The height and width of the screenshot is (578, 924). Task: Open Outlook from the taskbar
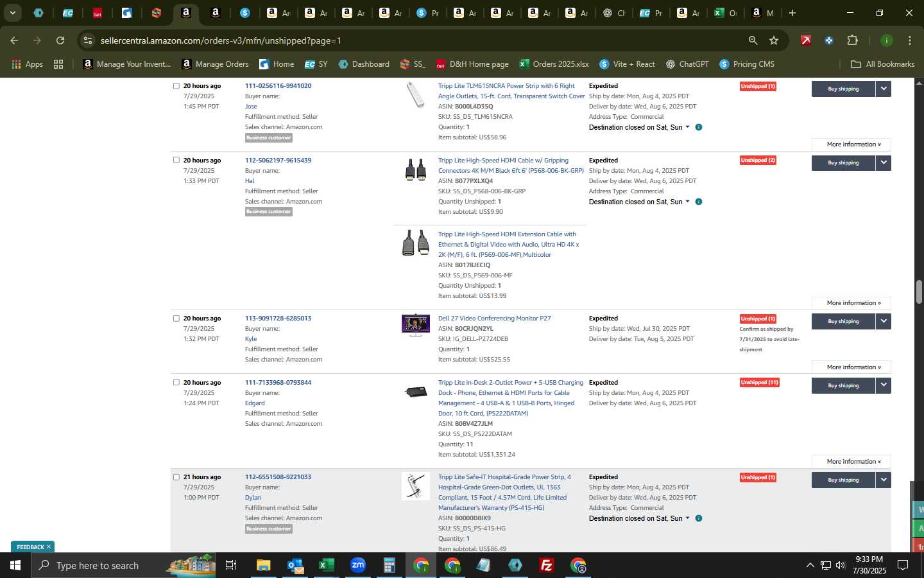pos(295,565)
